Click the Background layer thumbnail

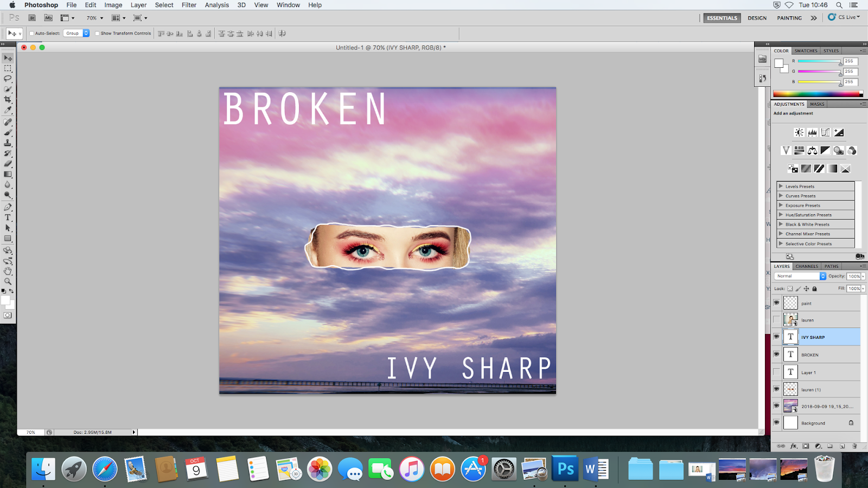click(790, 423)
